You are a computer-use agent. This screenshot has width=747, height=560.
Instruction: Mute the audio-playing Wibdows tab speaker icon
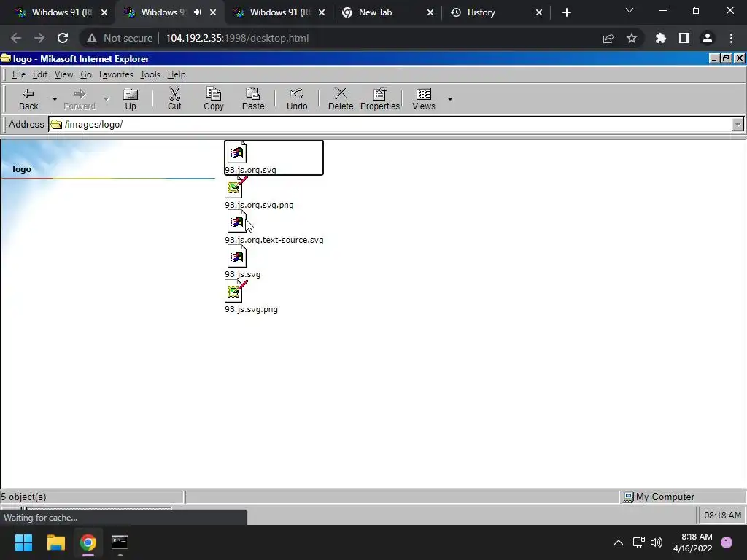197,12
